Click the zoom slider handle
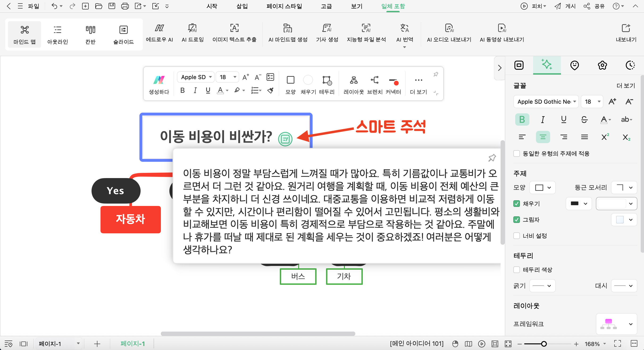The width and height of the screenshot is (644, 350). pyautogui.click(x=544, y=344)
